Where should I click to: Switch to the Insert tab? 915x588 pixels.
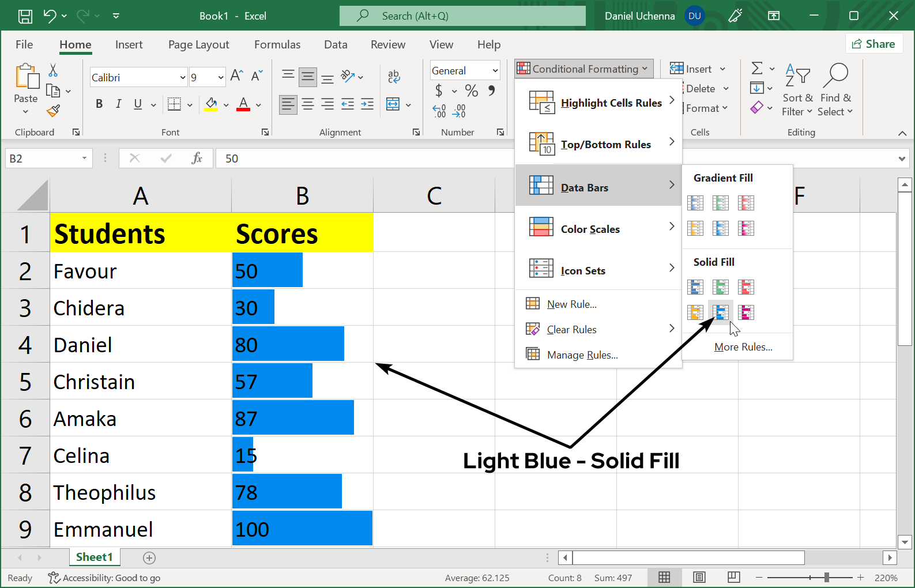coord(129,44)
